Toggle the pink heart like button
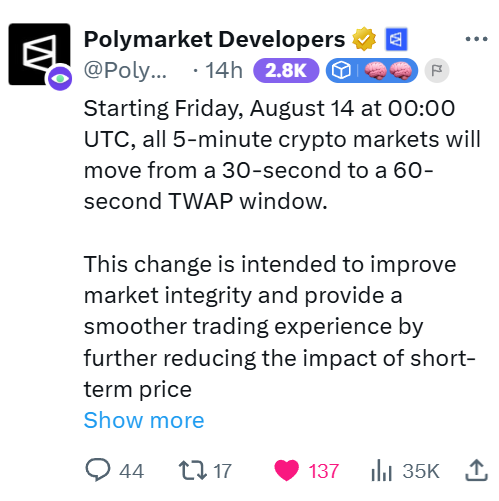 [x=286, y=470]
